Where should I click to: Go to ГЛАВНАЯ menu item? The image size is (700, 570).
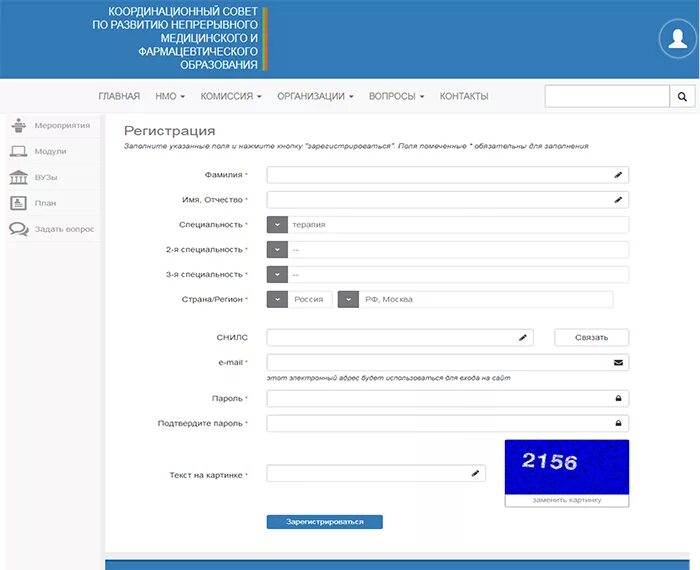[x=119, y=96]
